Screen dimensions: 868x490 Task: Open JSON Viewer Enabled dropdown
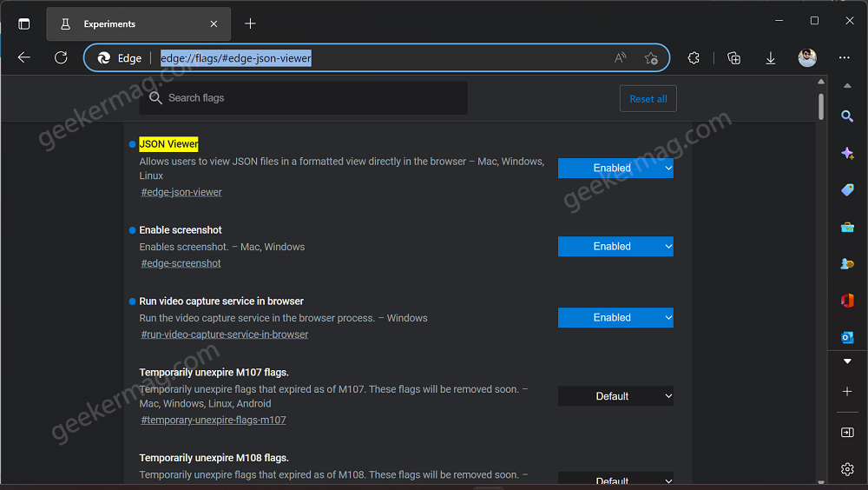615,168
